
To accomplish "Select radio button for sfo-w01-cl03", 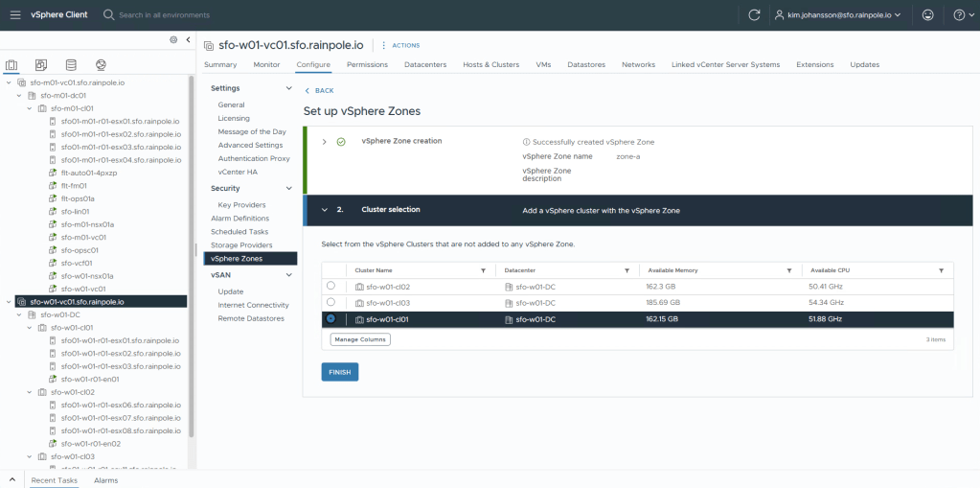I will [x=331, y=302].
